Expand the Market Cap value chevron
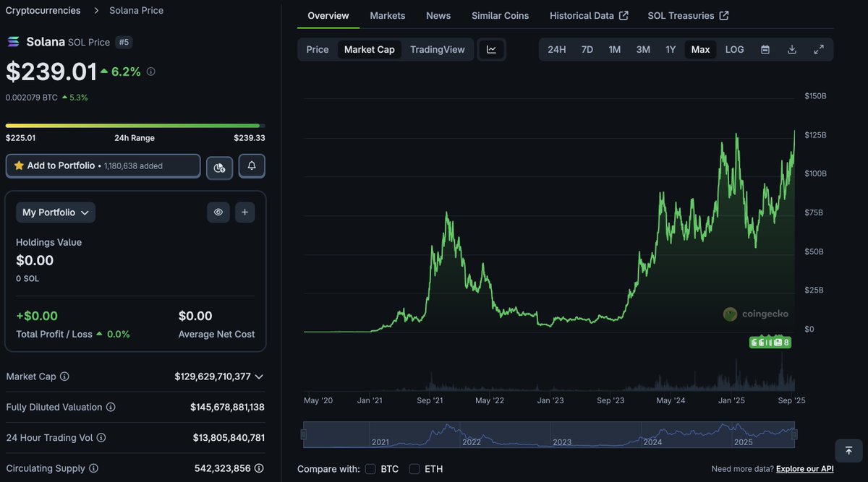The width and height of the screenshot is (868, 482). point(259,376)
